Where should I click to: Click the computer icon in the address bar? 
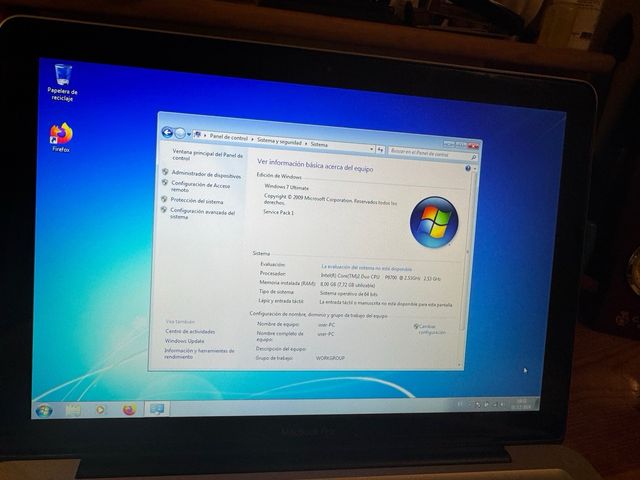[x=198, y=135]
